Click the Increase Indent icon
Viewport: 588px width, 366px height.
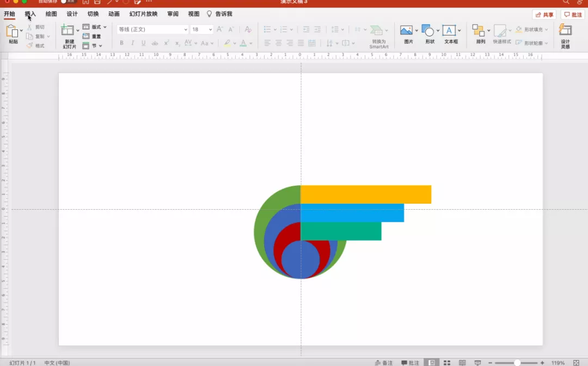(317, 29)
